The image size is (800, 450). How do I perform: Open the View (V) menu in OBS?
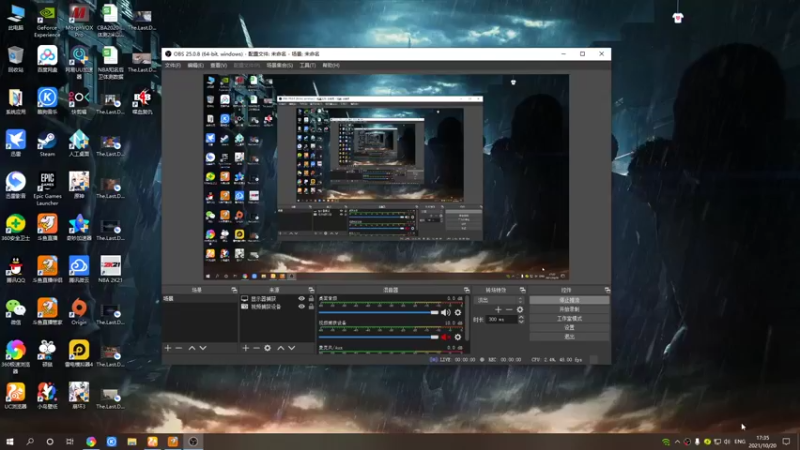coord(218,65)
